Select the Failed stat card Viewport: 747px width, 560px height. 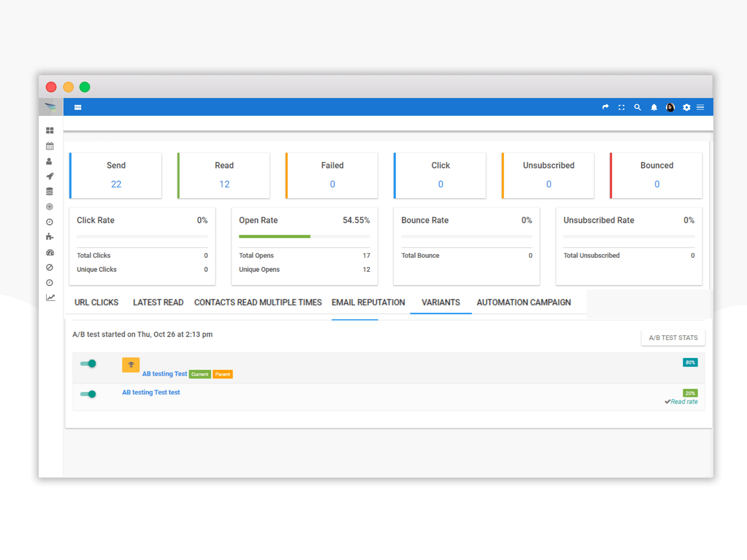332,175
